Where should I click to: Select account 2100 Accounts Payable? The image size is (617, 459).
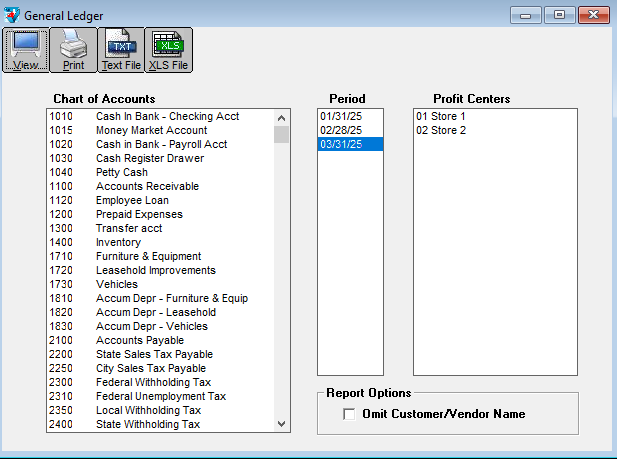[140, 340]
